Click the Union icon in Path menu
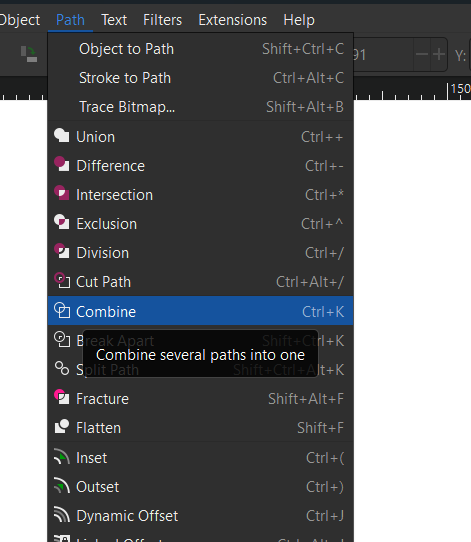 tap(62, 135)
